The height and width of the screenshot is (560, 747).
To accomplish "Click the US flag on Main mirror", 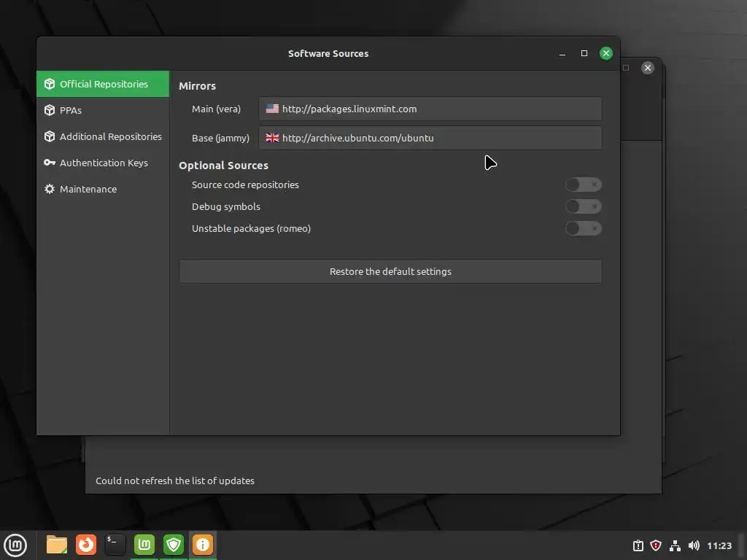I will [x=272, y=109].
